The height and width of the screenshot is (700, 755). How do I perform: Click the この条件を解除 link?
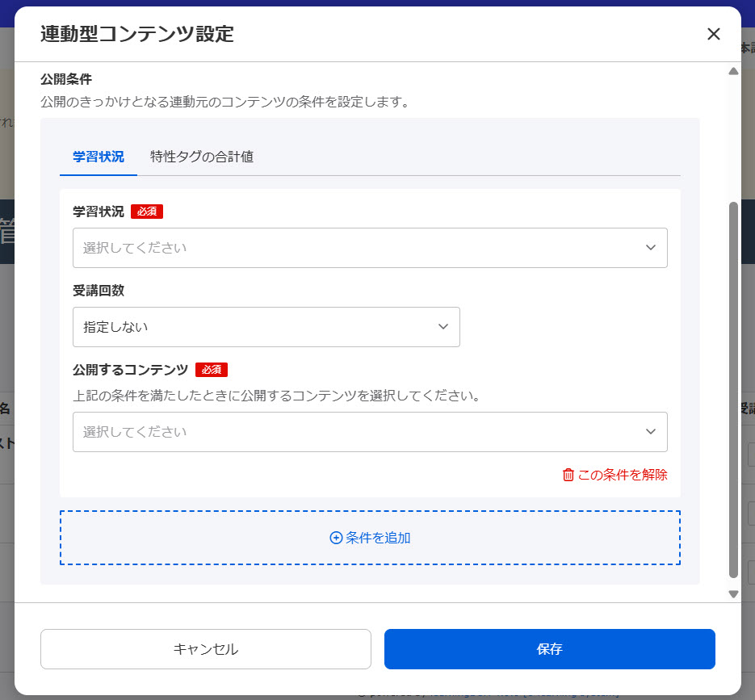[620, 476]
